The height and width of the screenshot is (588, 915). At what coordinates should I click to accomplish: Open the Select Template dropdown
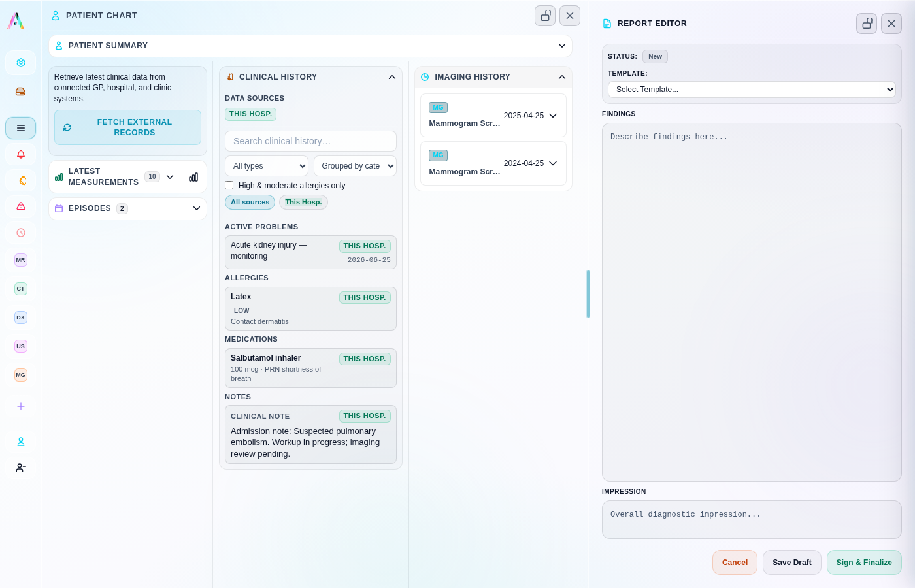[752, 90]
